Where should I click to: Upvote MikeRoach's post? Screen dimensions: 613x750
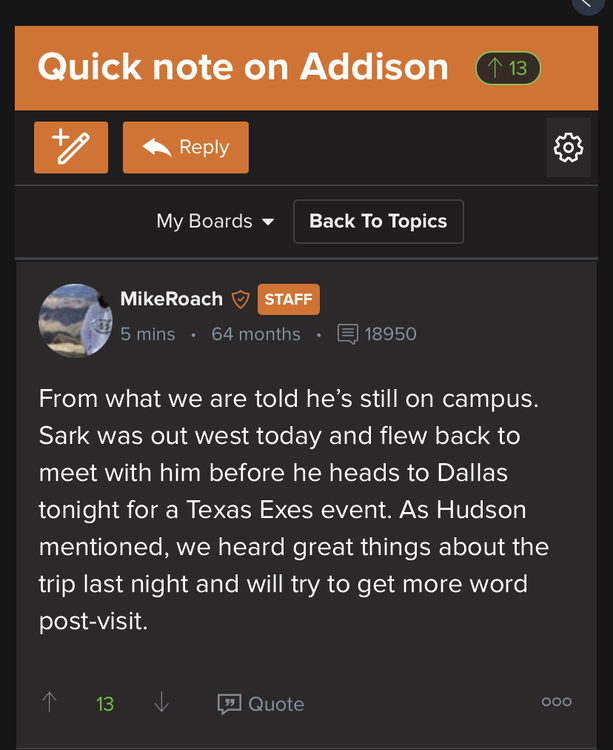(50, 703)
